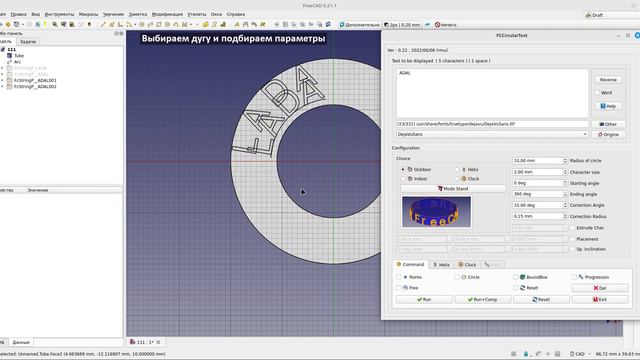Step the Character size spinner

coord(565,172)
